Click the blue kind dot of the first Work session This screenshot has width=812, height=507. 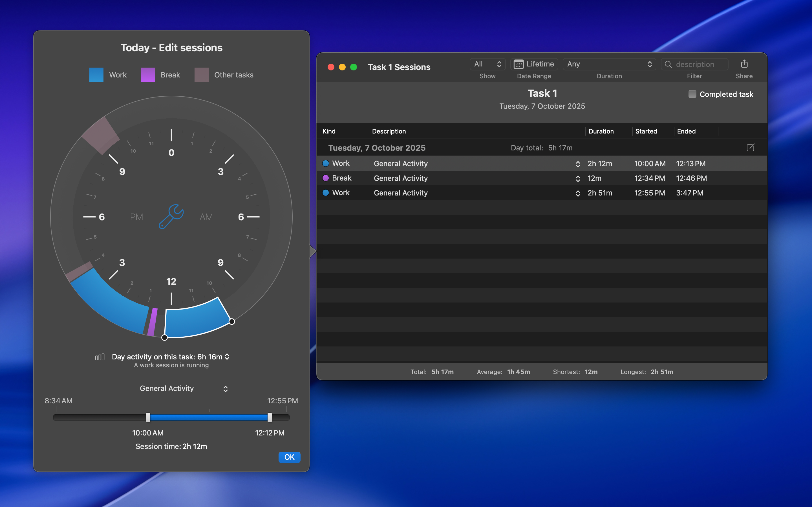pos(325,163)
